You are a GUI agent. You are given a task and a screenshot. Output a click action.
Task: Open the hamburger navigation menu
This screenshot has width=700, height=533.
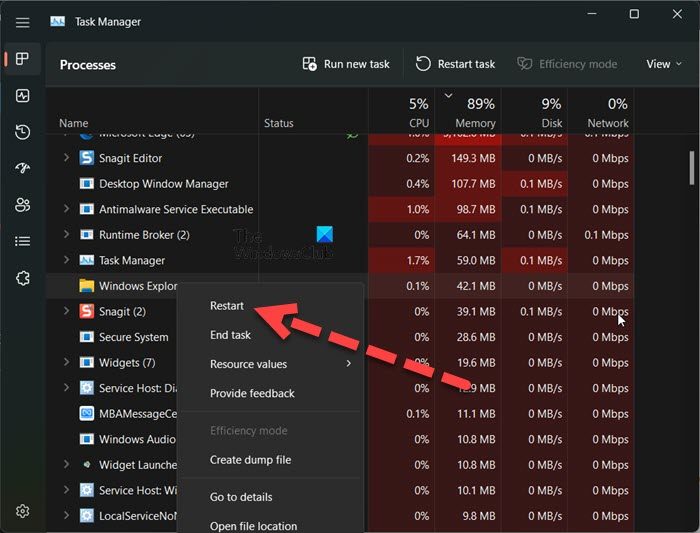point(22,22)
